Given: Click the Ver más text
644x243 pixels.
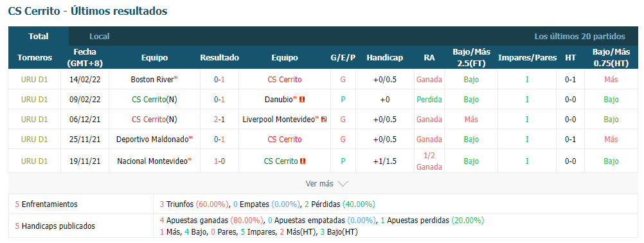Looking at the screenshot, I should pos(319,184).
